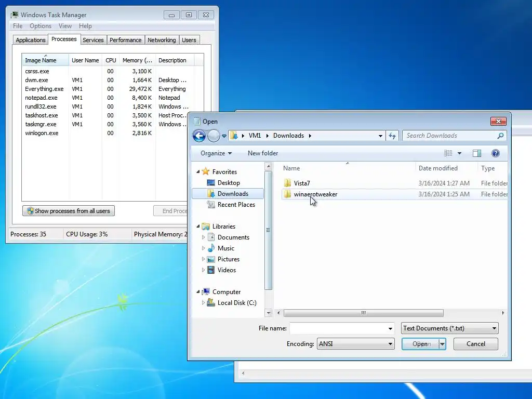The width and height of the screenshot is (532, 399).
Task: Select the Everything.exe process row
Action: tap(108, 89)
